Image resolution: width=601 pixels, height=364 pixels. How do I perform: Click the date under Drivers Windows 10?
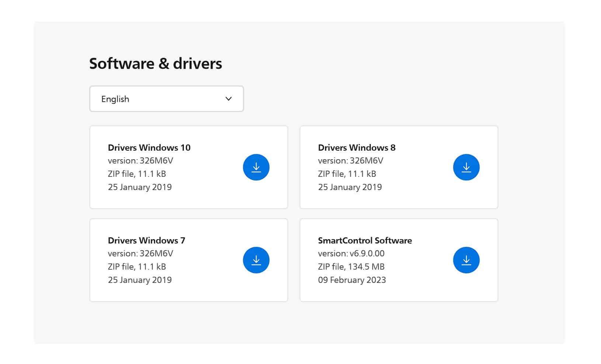(140, 187)
